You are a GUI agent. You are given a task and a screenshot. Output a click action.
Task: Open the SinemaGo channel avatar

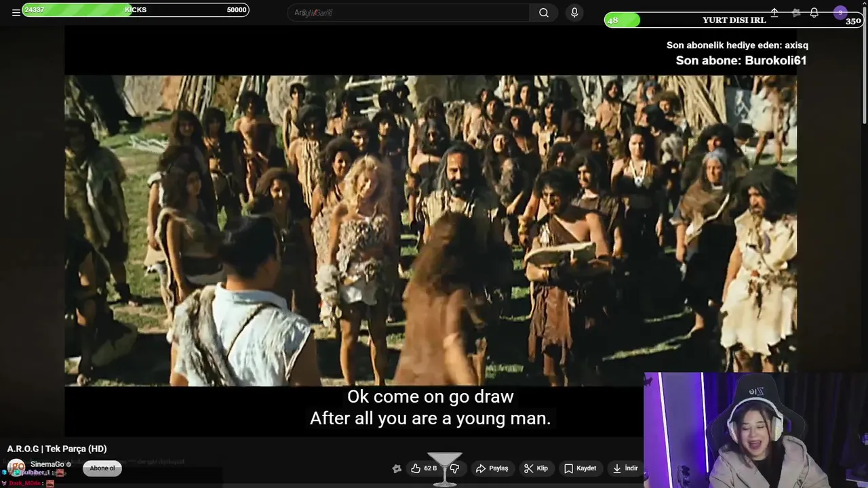click(16, 467)
